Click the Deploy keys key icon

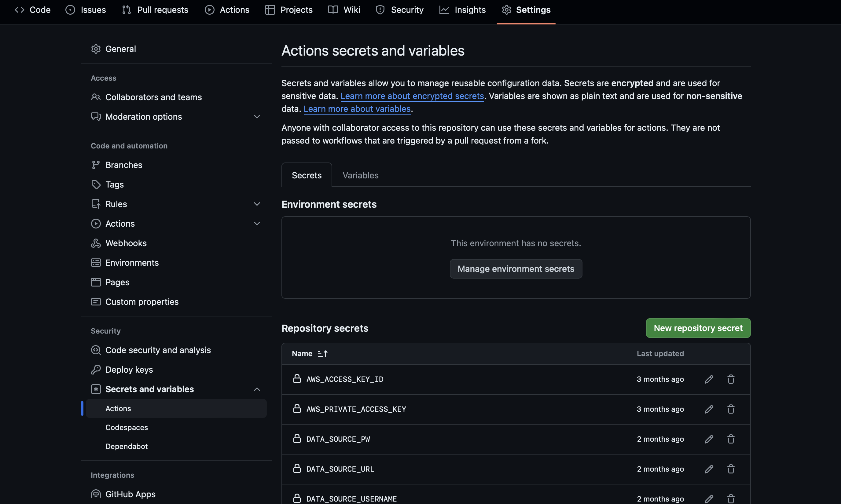pyautogui.click(x=96, y=370)
